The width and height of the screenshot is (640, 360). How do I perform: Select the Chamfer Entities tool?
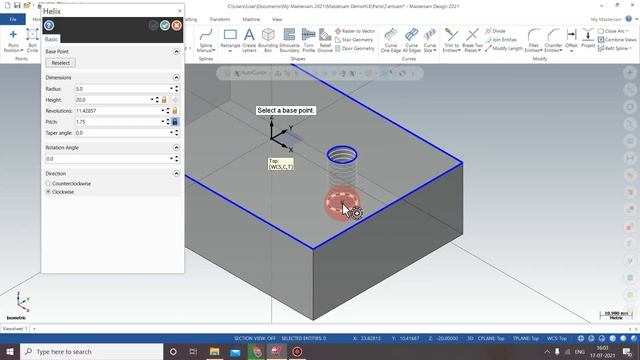coord(553,40)
